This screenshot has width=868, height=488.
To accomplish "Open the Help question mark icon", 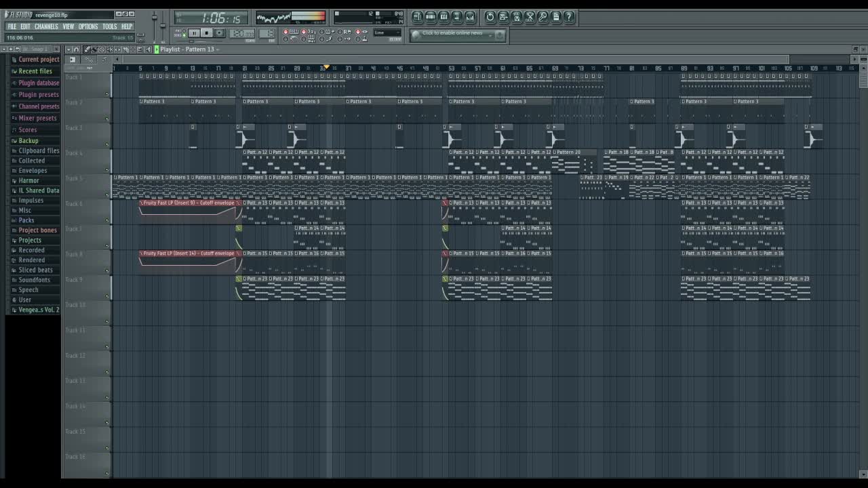I will pyautogui.click(x=569, y=17).
